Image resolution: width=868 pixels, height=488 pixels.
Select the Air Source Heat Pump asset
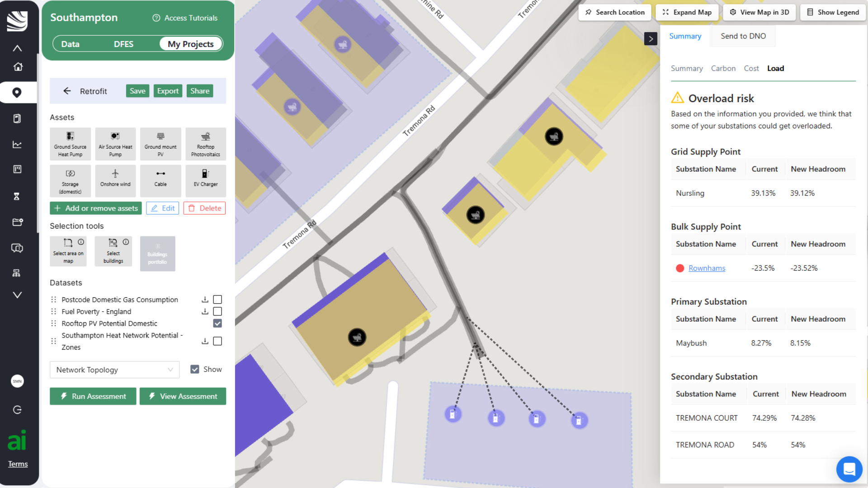[115, 144]
